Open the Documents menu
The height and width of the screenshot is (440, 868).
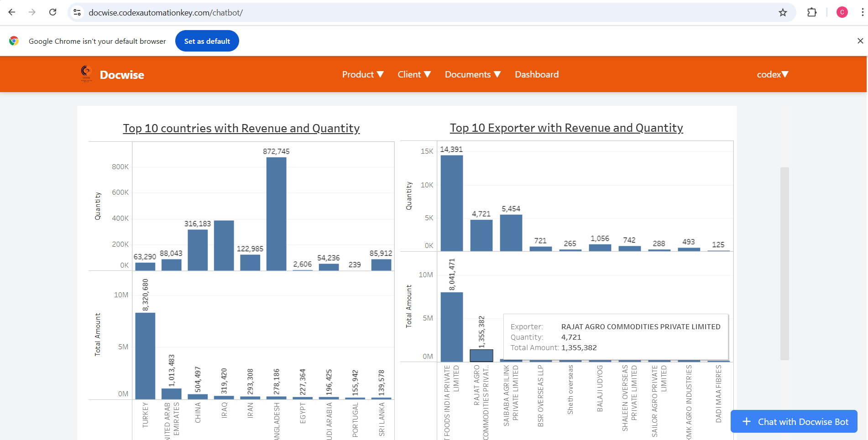(x=473, y=74)
